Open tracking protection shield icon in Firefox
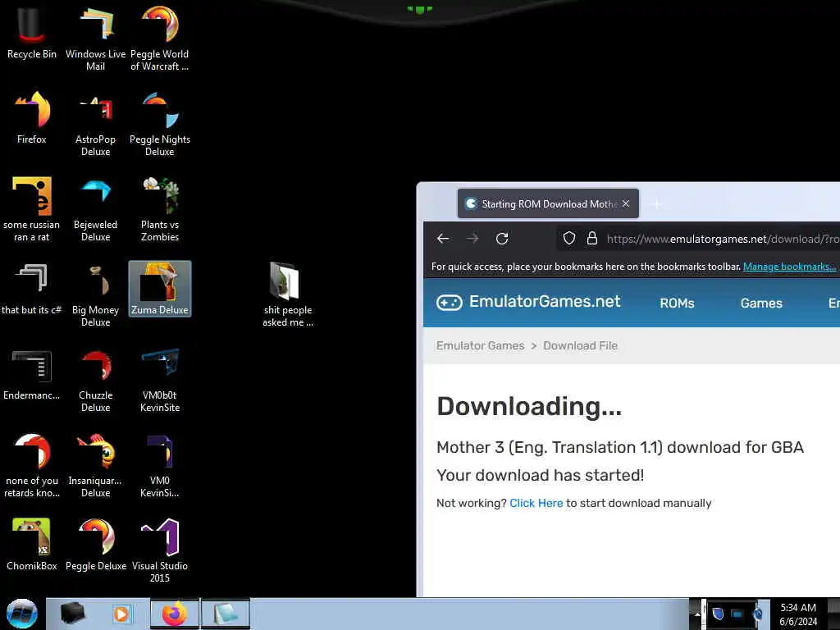Image resolution: width=840 pixels, height=630 pixels. (x=569, y=239)
